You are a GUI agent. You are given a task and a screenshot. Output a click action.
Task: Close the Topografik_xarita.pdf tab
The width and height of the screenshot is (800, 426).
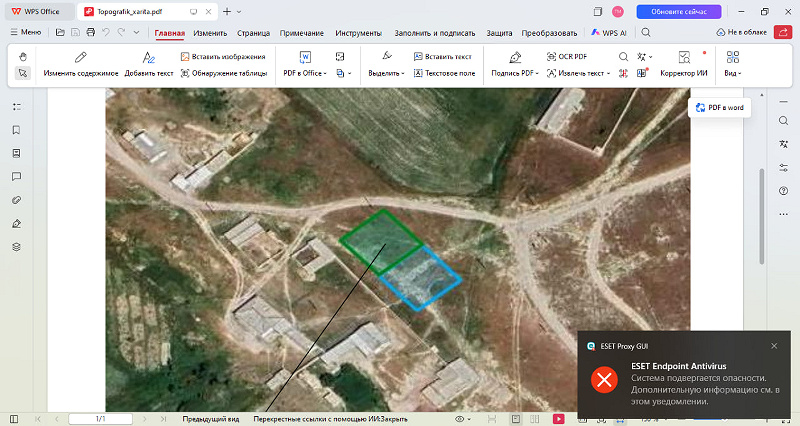(x=209, y=11)
